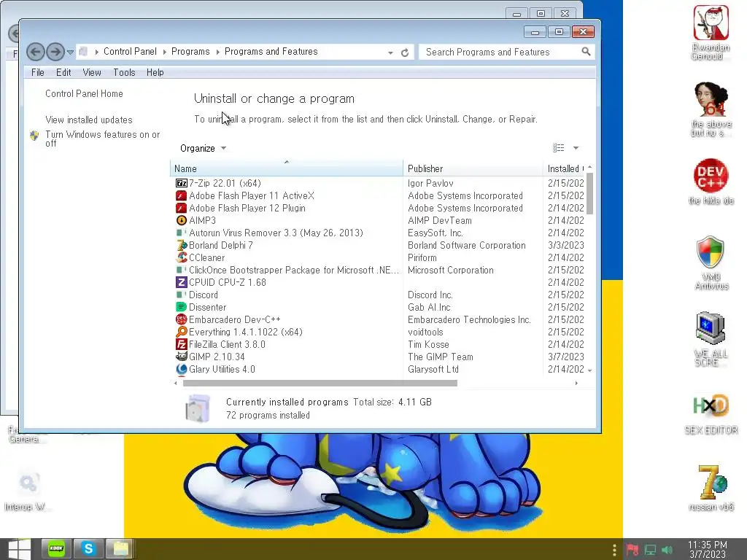
Task: Click the CPUID CPU-Z icon
Action: 181,282
